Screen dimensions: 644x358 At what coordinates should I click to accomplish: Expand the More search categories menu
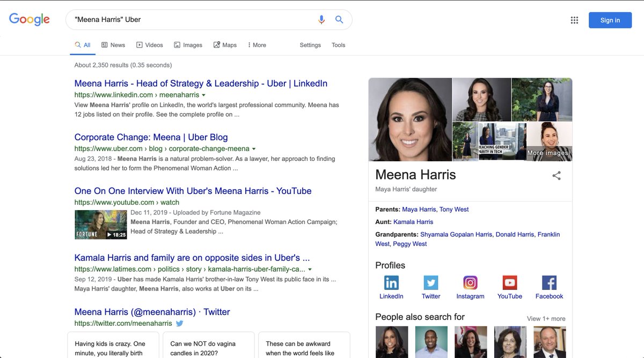(x=257, y=45)
